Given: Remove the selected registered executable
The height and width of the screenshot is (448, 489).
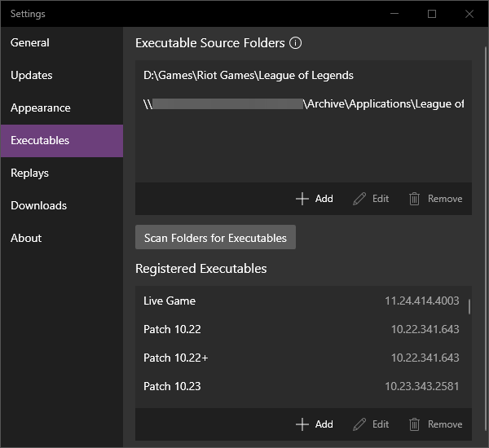Looking at the screenshot, I should [436, 424].
